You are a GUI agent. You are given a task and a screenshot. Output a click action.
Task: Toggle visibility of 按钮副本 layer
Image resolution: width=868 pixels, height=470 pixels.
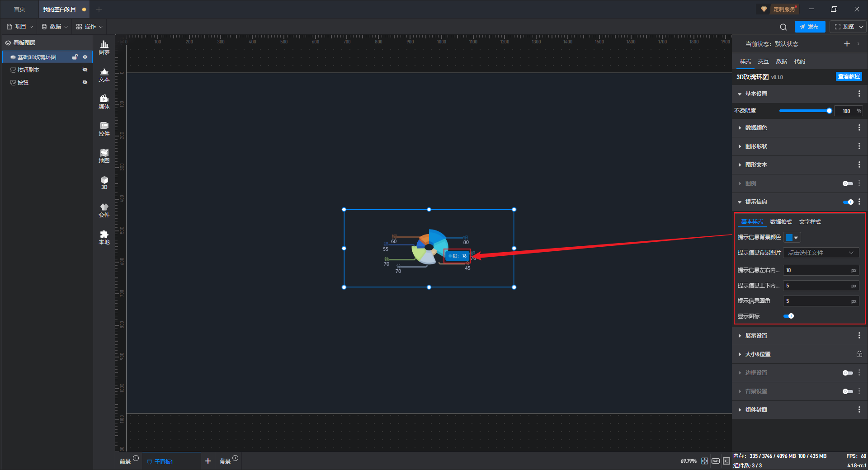pos(85,70)
